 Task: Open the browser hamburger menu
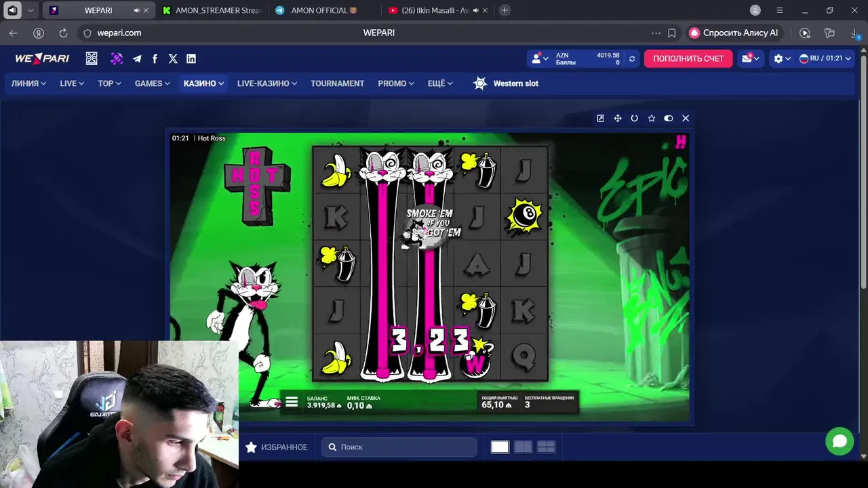point(780,10)
